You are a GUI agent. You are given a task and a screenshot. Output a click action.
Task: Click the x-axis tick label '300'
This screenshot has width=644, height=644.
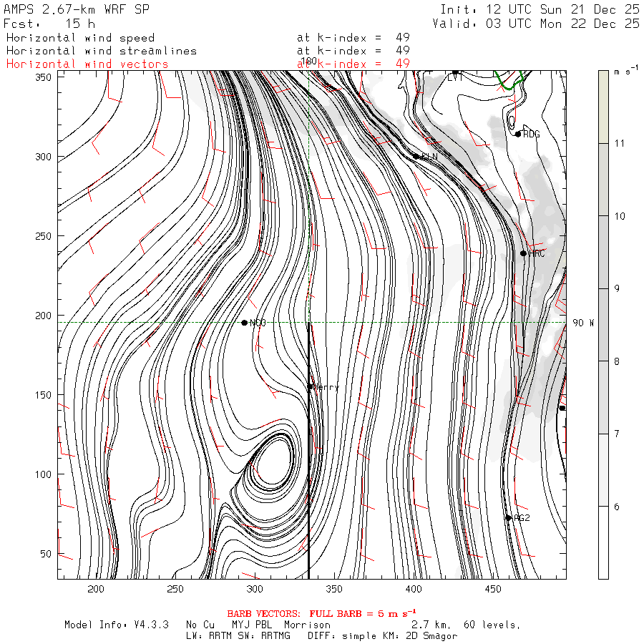coord(255,589)
